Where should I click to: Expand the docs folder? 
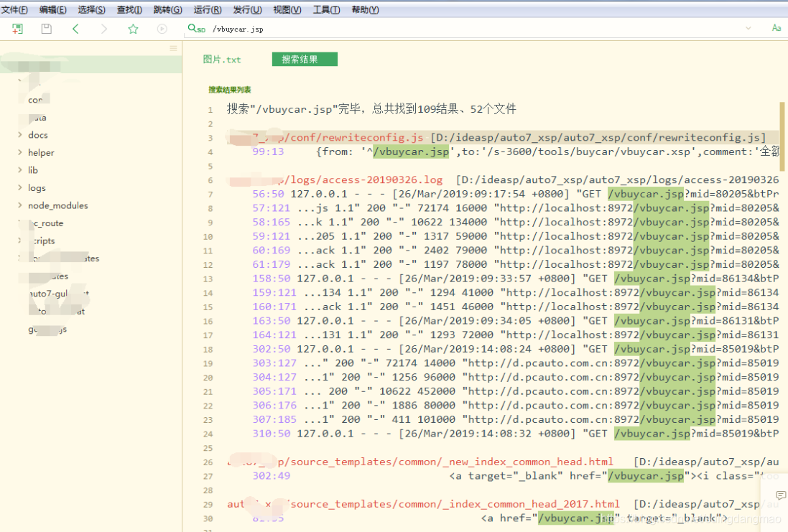(x=37, y=134)
